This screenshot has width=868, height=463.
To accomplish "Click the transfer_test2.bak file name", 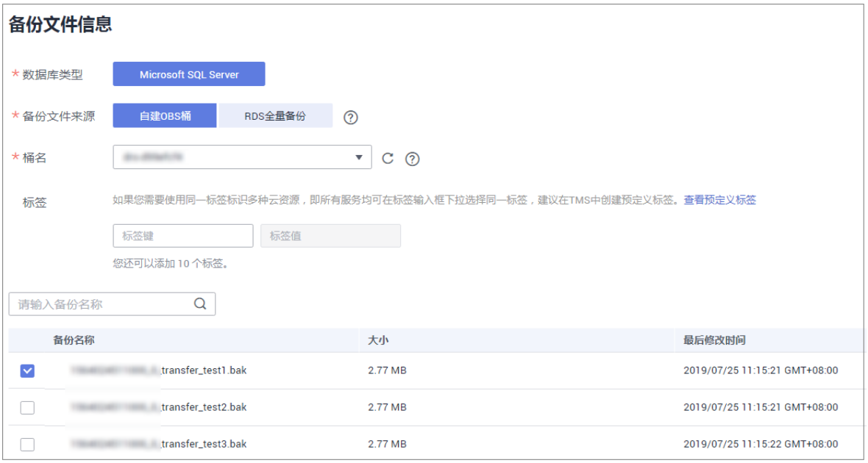I will (203, 407).
